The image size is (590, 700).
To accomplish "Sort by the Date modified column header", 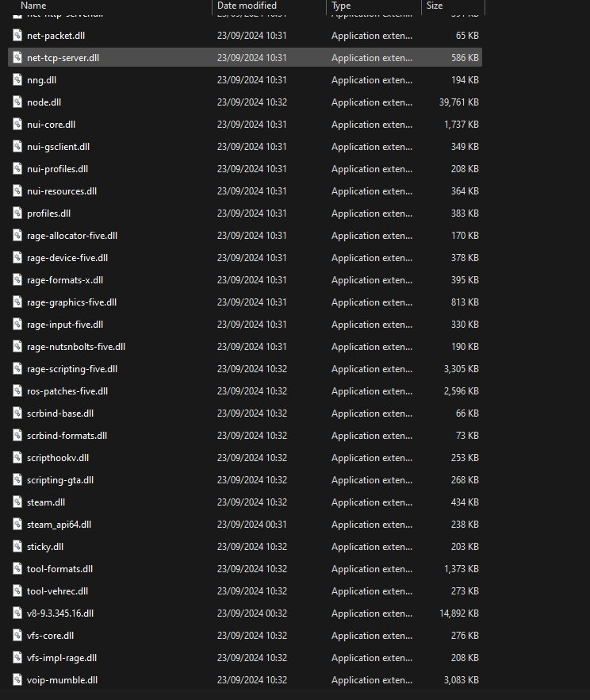I will (x=247, y=6).
